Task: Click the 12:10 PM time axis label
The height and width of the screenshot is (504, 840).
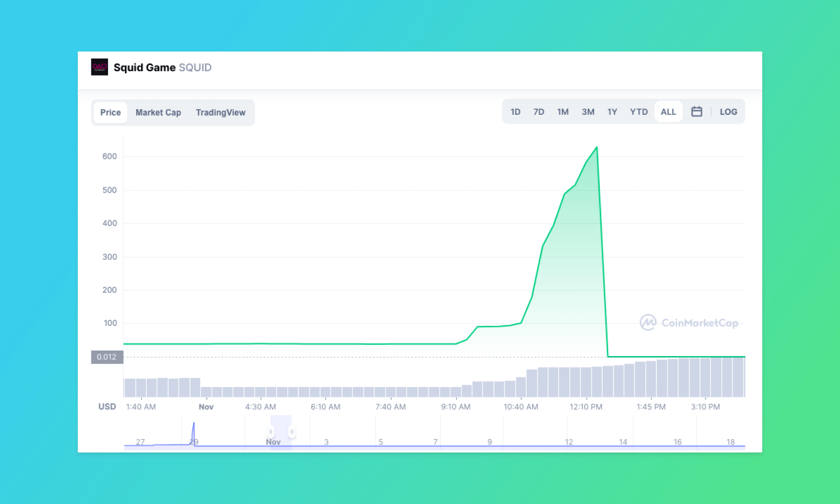Action: (x=586, y=407)
